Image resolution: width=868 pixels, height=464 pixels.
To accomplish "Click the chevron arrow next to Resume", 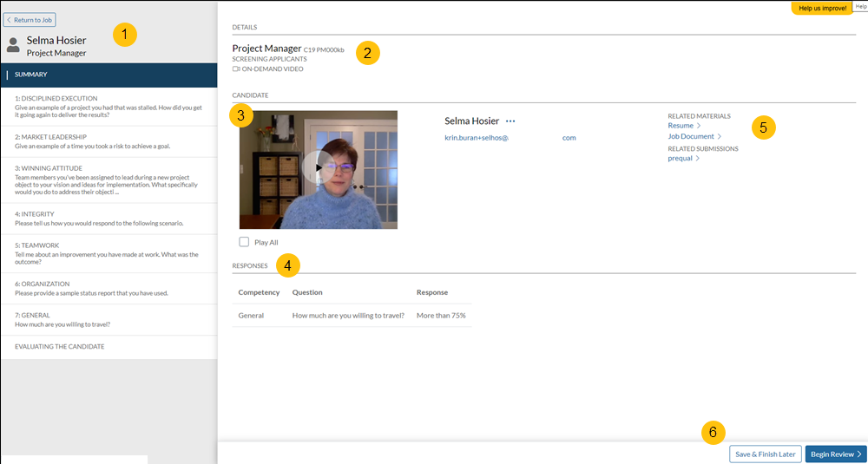I will [x=699, y=126].
